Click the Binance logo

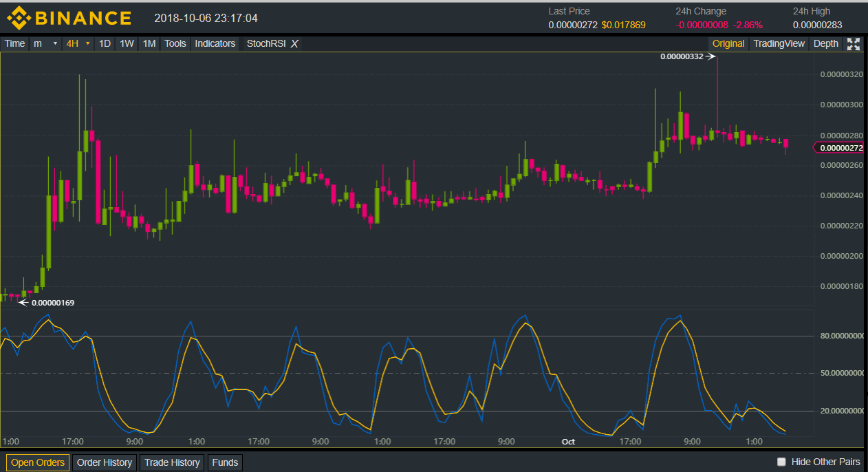[69, 18]
